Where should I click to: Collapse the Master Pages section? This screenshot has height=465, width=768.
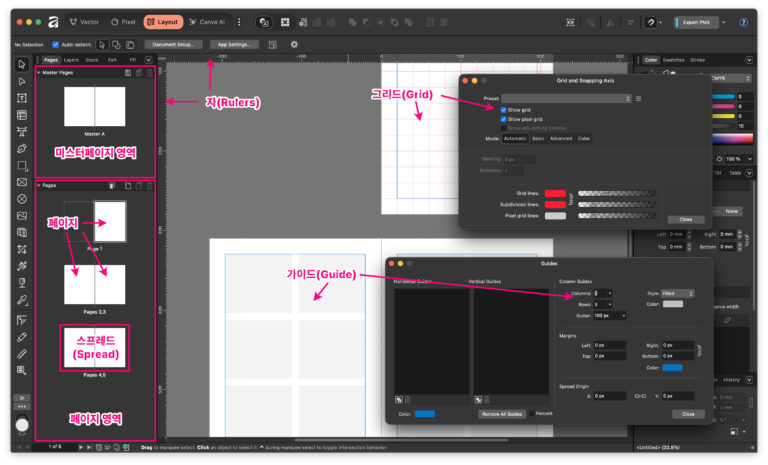(x=39, y=72)
